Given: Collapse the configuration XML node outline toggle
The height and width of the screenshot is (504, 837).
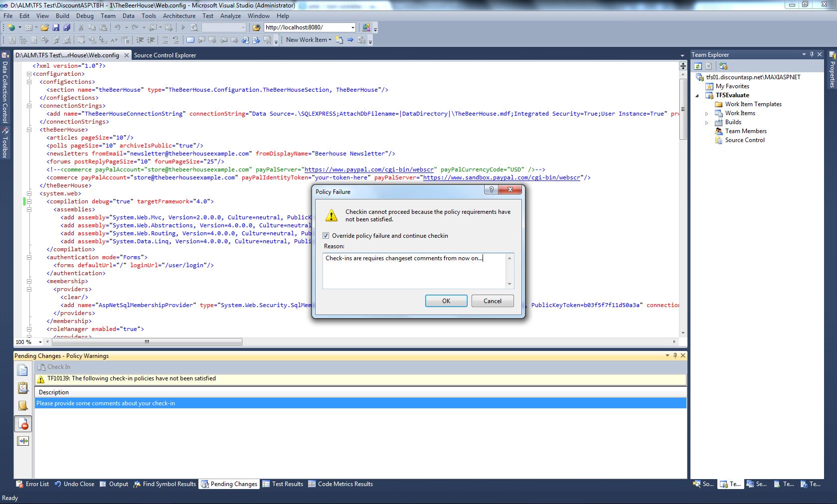Looking at the screenshot, I should tap(29, 74).
